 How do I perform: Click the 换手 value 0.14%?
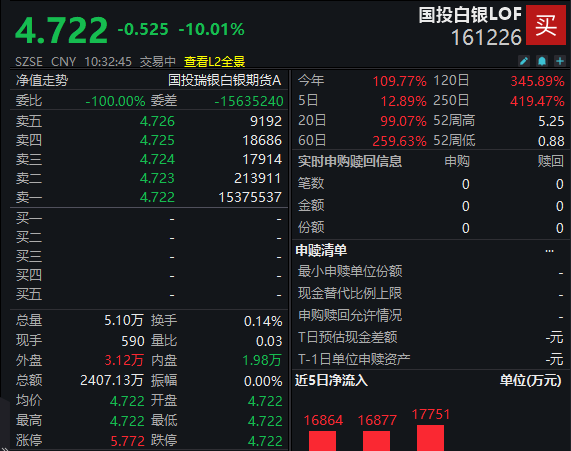click(x=263, y=321)
